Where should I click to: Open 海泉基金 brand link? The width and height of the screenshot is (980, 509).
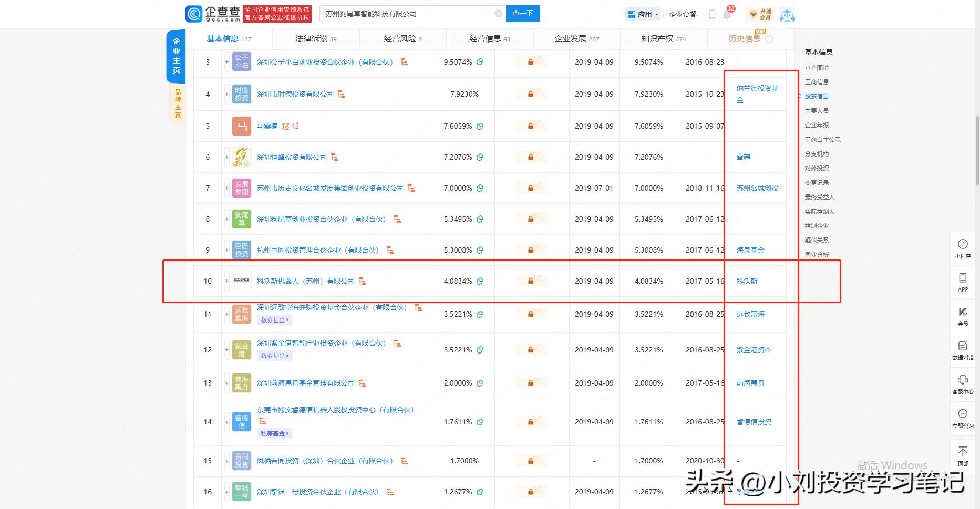point(750,250)
